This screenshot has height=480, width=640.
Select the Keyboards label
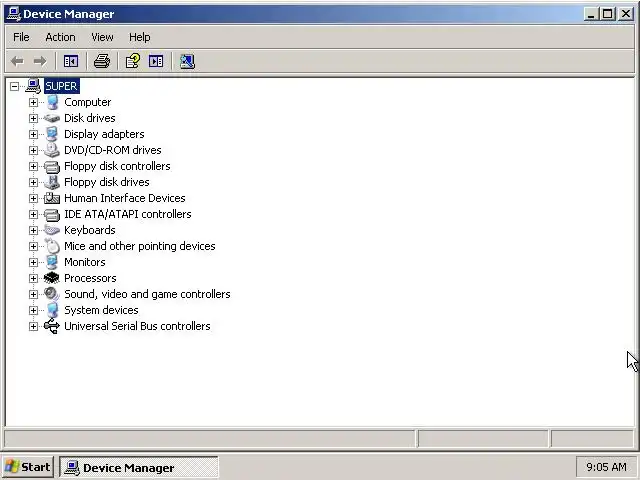[x=90, y=230]
